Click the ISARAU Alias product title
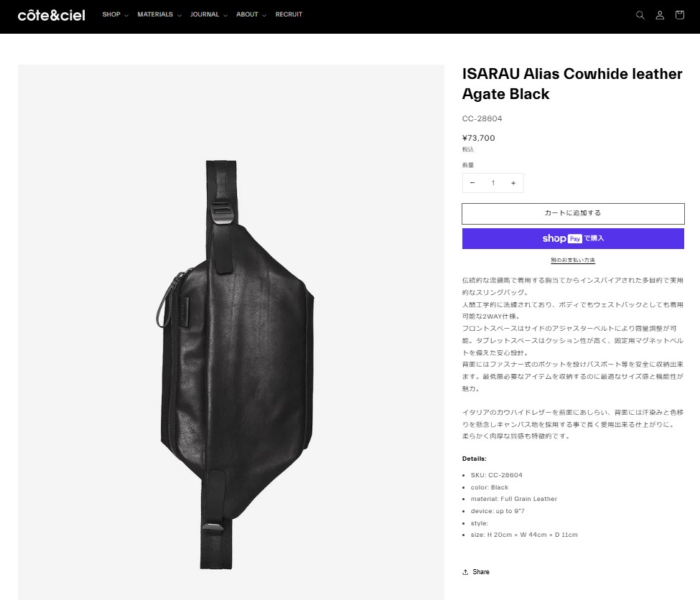 572,84
